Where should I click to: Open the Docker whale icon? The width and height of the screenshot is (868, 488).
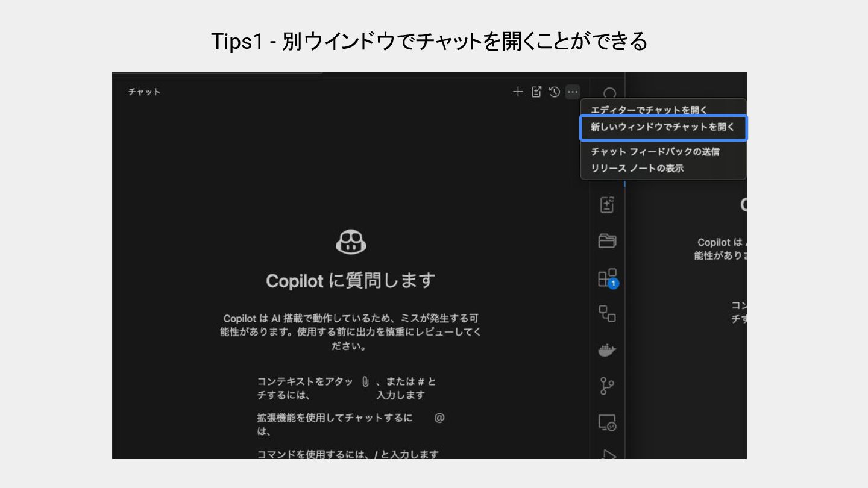point(607,350)
